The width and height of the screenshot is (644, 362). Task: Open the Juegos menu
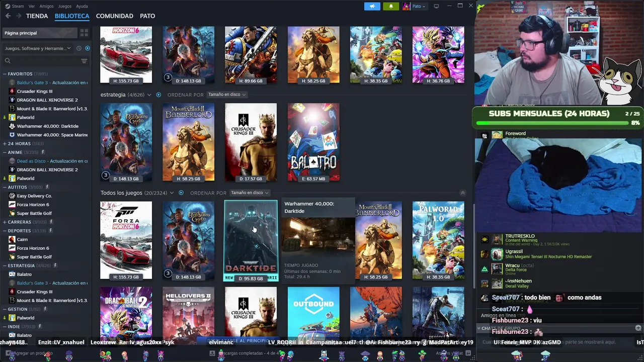[65, 6]
